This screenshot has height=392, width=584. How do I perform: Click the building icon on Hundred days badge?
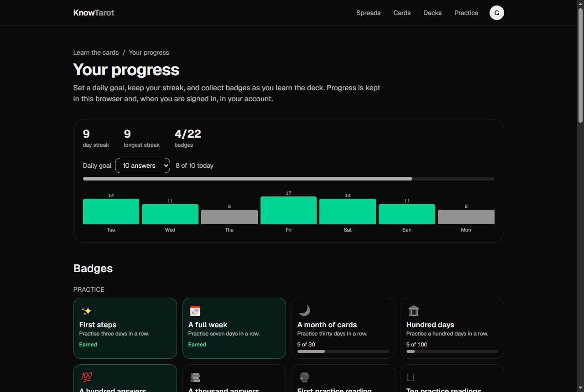(413, 311)
